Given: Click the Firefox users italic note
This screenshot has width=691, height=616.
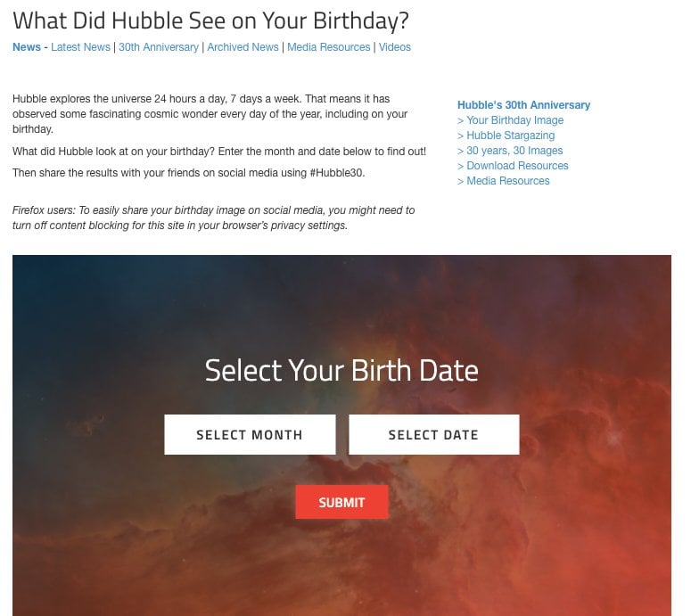Looking at the screenshot, I should coord(213,218).
